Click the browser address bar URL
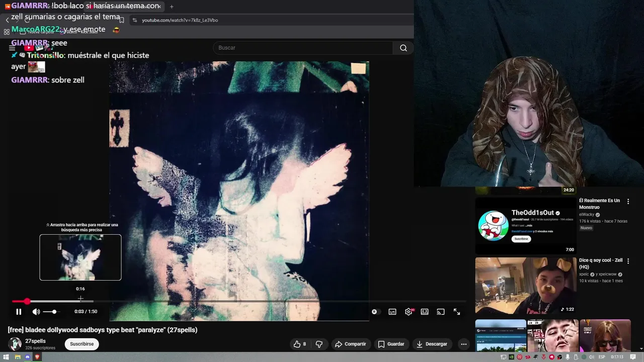 180,20
